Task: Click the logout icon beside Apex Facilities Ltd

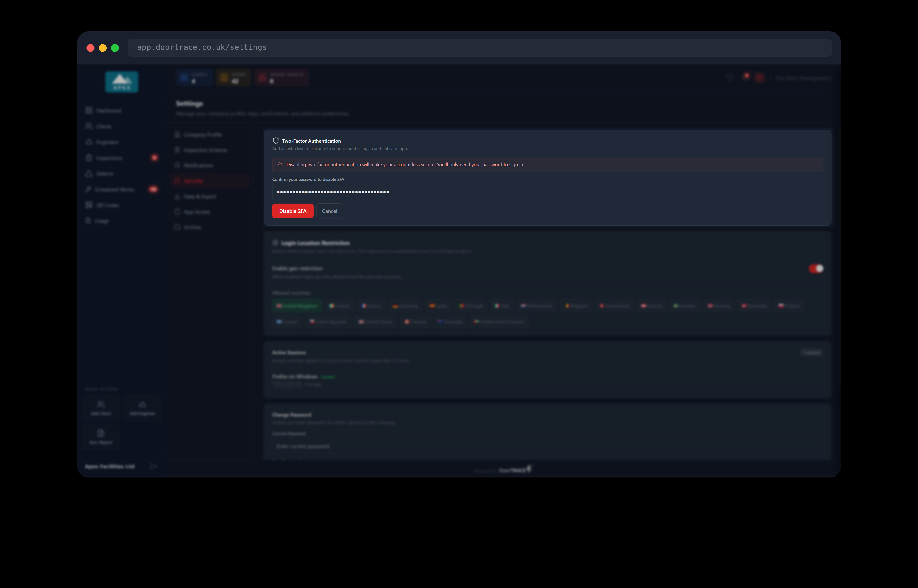Action: (x=153, y=466)
